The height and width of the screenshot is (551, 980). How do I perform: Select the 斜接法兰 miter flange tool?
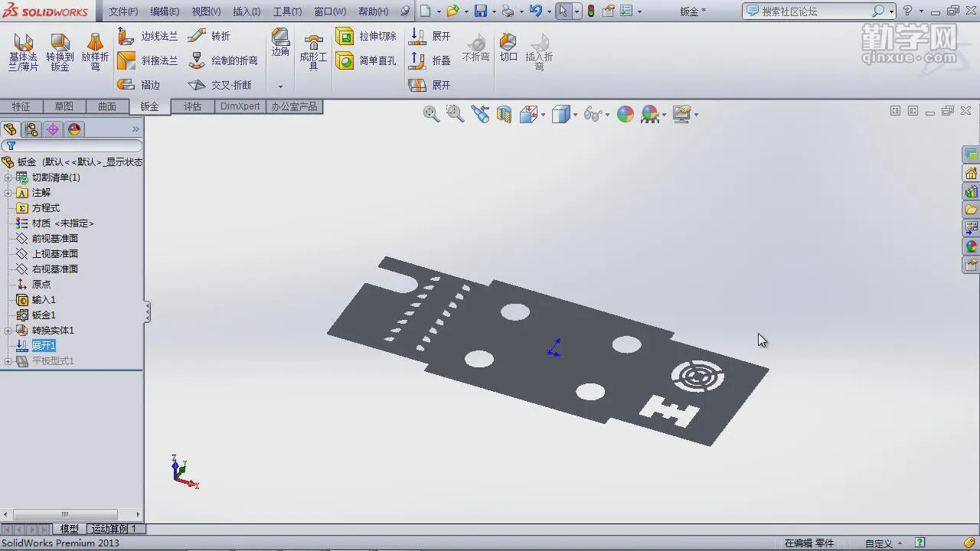click(148, 60)
